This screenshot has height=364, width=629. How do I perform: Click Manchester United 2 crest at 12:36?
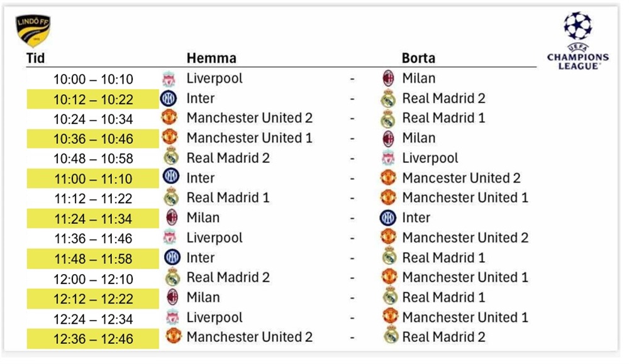[x=170, y=337]
